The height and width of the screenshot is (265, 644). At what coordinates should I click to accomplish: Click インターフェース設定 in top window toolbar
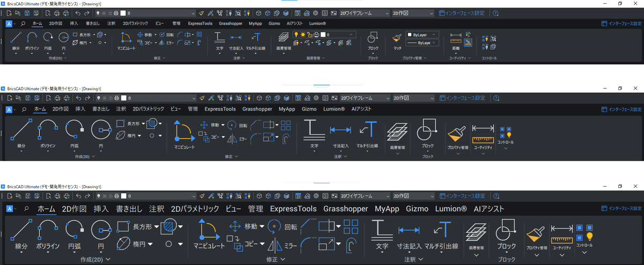(x=462, y=12)
